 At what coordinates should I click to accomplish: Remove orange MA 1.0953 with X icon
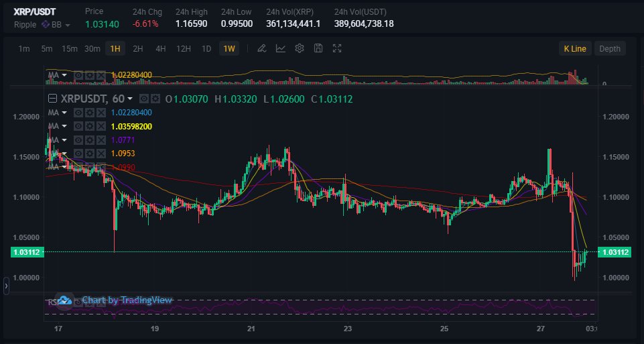click(x=101, y=154)
